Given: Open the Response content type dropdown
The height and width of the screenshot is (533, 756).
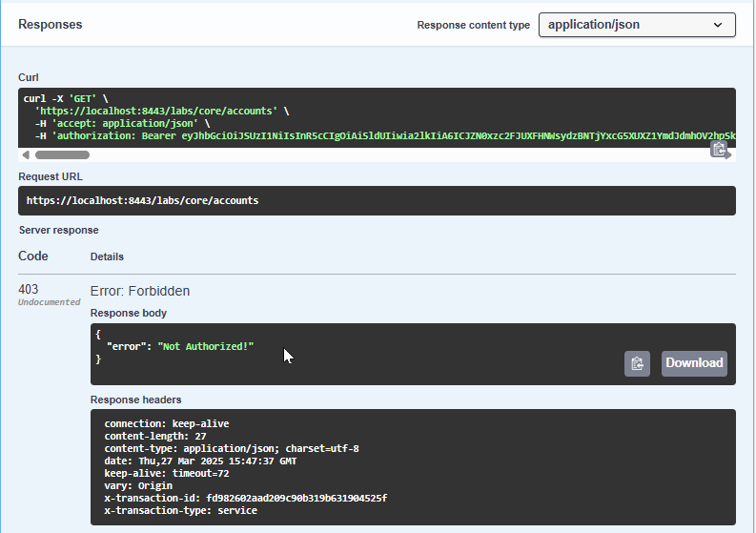Looking at the screenshot, I should [636, 25].
